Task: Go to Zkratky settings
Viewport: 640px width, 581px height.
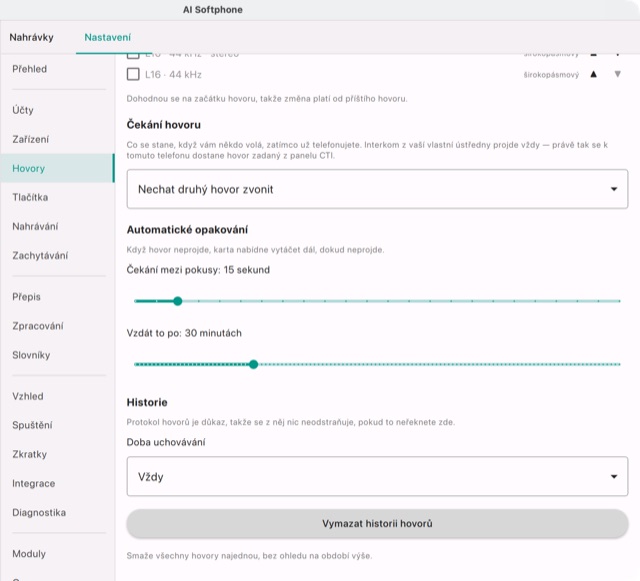Action: coord(57,454)
